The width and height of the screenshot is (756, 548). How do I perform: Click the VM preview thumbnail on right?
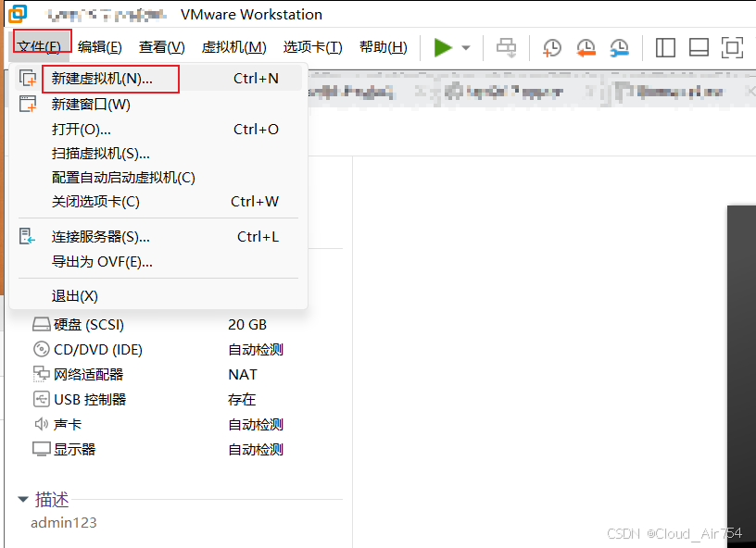741,377
